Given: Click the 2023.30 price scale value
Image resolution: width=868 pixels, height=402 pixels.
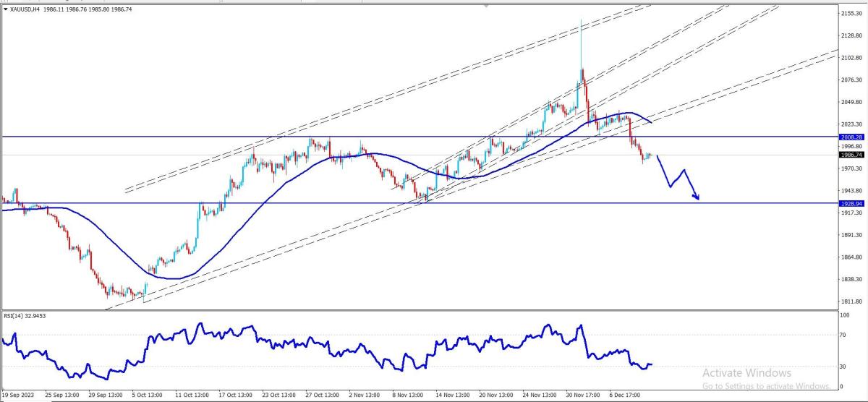Looking at the screenshot, I should click(851, 124).
